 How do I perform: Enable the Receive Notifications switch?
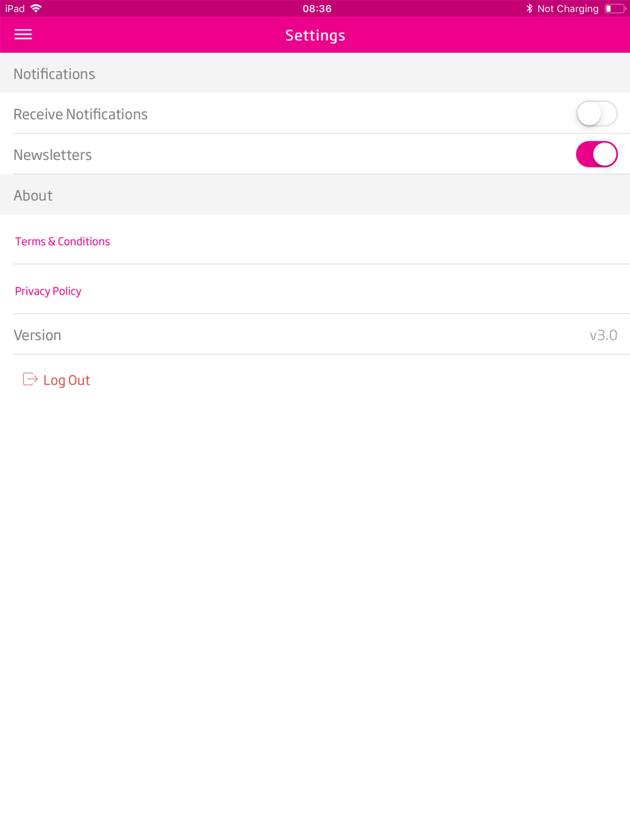pos(596,114)
